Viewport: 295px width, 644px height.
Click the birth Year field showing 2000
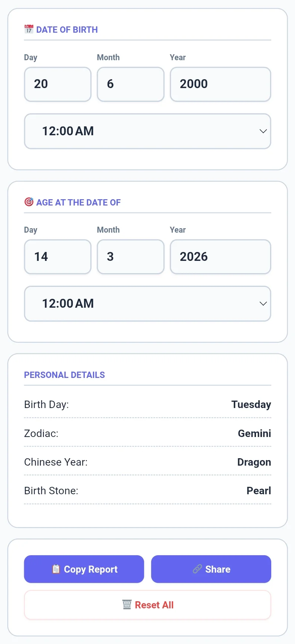click(220, 84)
